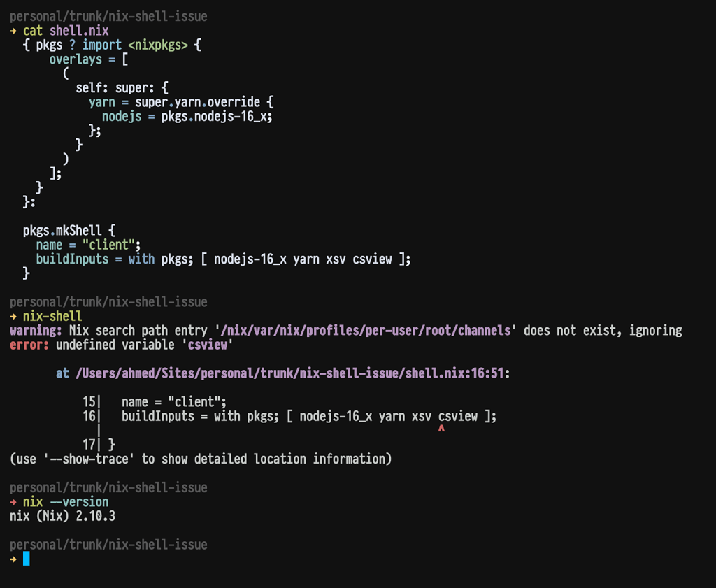Click the blue terminal cursor block

[27, 559]
